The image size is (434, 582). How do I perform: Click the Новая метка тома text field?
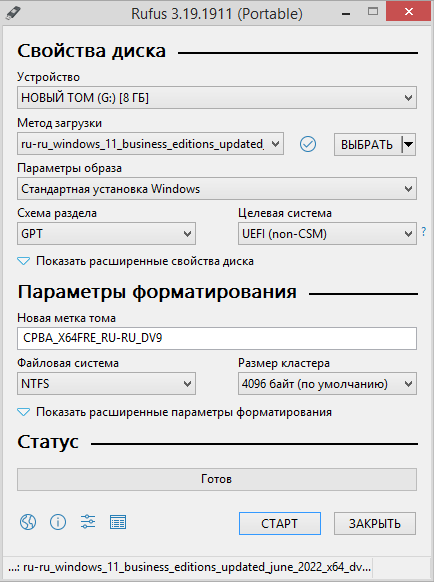tap(217, 338)
